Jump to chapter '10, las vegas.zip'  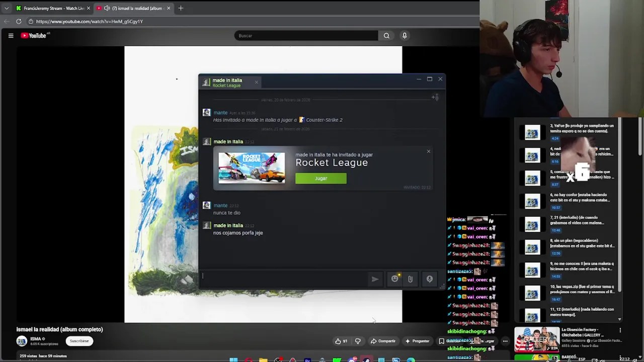(x=569, y=293)
